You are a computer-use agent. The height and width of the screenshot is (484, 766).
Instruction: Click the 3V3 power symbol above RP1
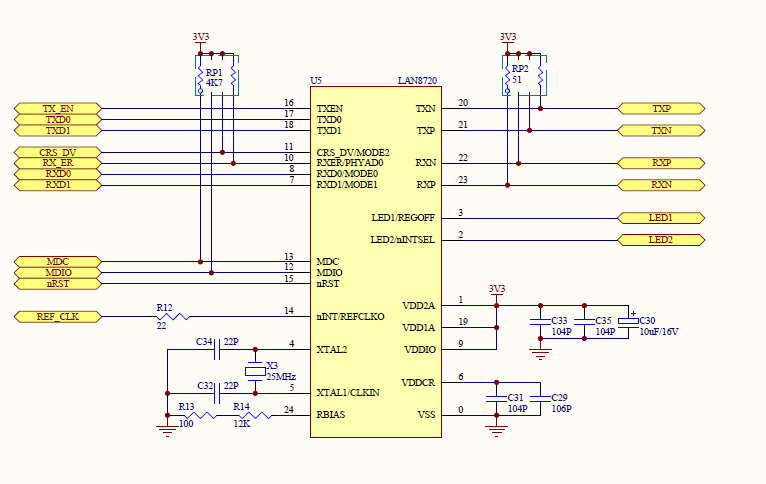pos(200,40)
